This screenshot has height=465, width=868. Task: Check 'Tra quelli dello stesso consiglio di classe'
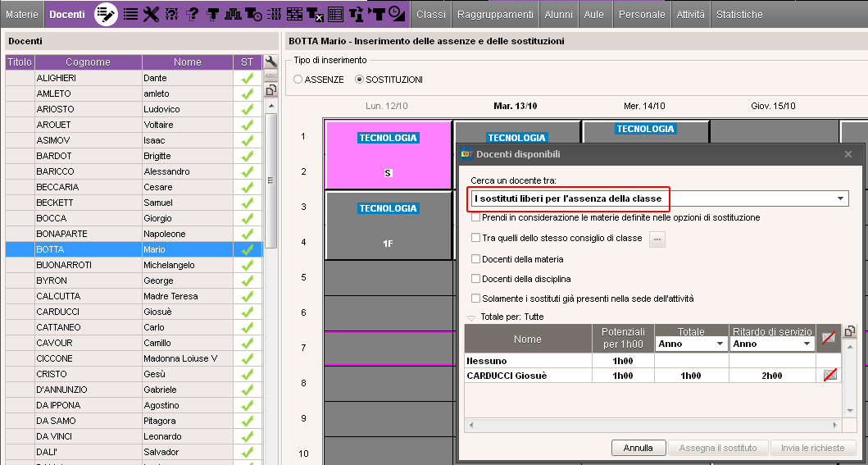click(x=475, y=238)
